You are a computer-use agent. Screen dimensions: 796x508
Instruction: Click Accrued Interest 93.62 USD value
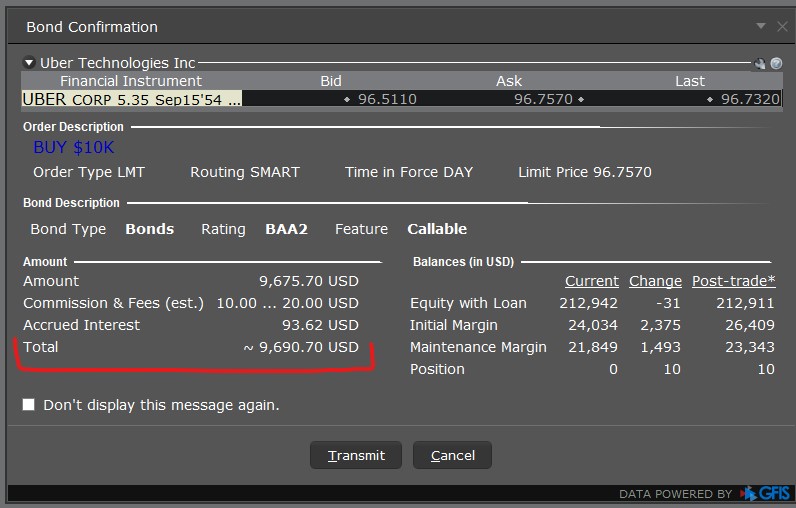[320, 325]
